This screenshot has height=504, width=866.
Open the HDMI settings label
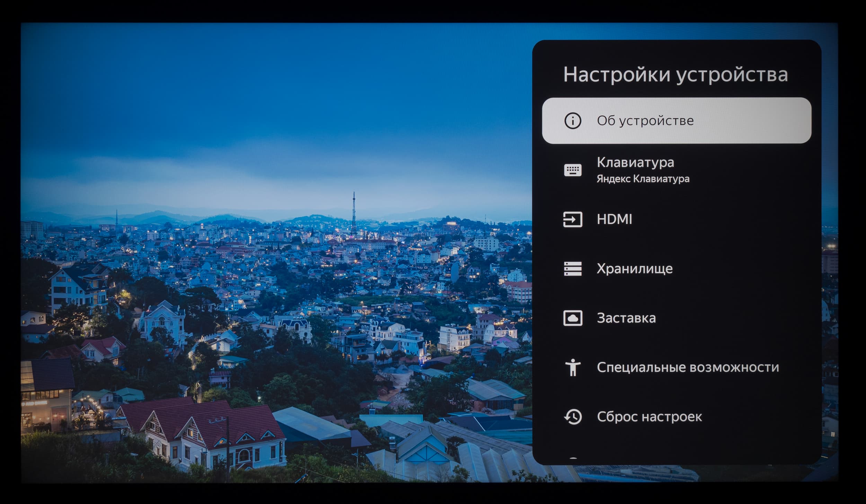614,219
